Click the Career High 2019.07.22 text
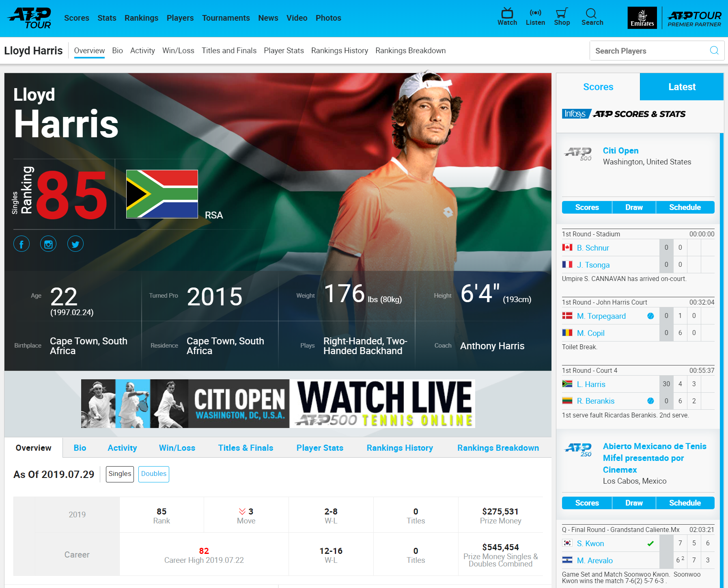This screenshot has width=728, height=588. click(204, 560)
